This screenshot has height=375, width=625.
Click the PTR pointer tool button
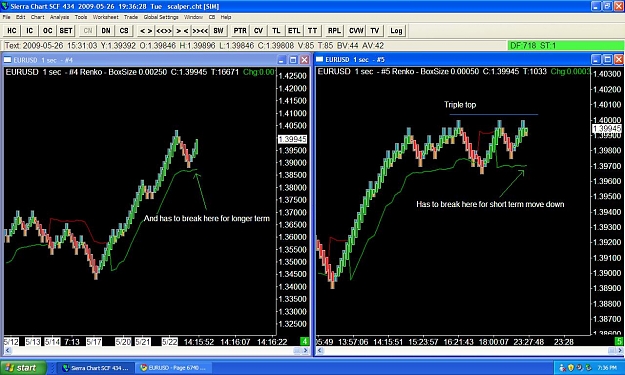[x=240, y=31]
